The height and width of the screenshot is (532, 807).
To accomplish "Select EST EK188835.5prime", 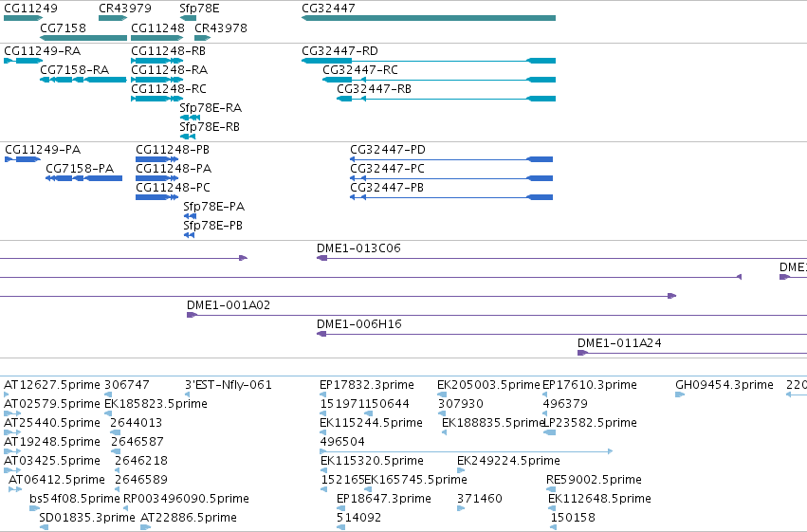I will pos(444,432).
